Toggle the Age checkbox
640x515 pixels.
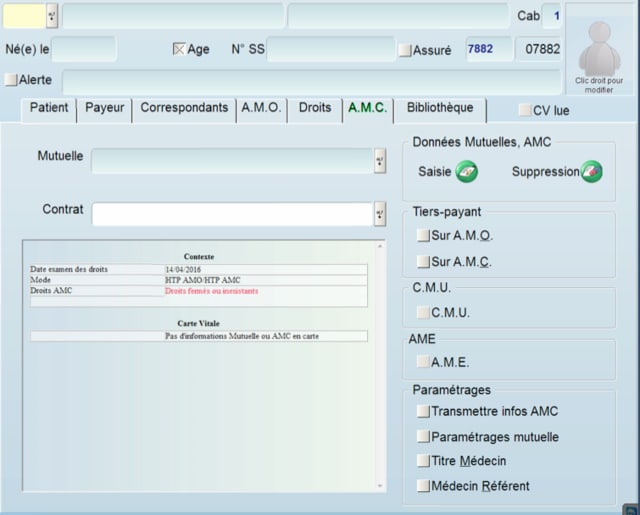[x=180, y=49]
